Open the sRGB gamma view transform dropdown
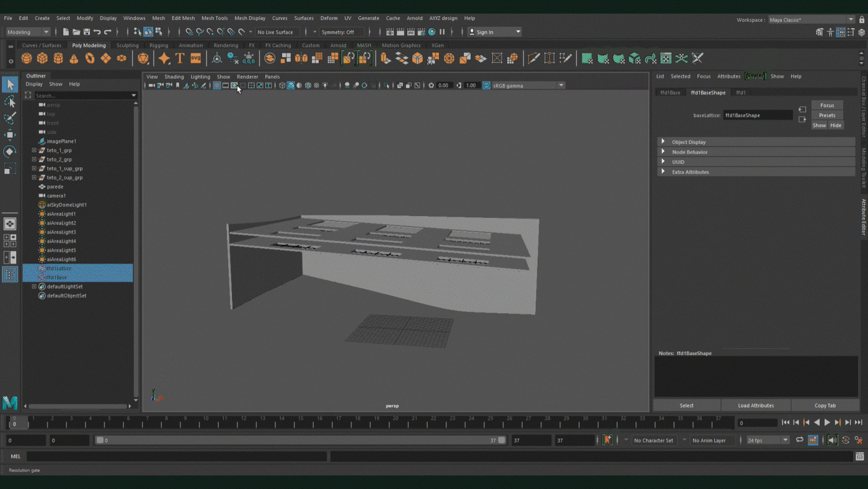This screenshot has height=489, width=868. [528, 86]
